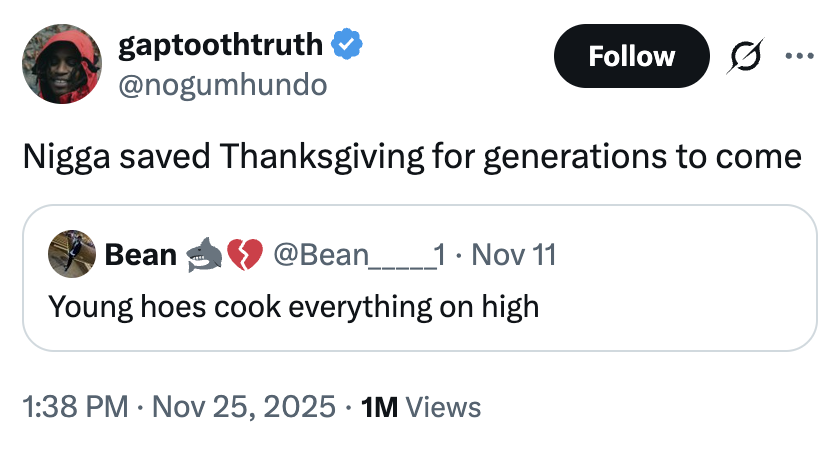Viewport: 838px width, 452px height.
Task: Open quoted tweet text about cooking on high
Action: 294,305
